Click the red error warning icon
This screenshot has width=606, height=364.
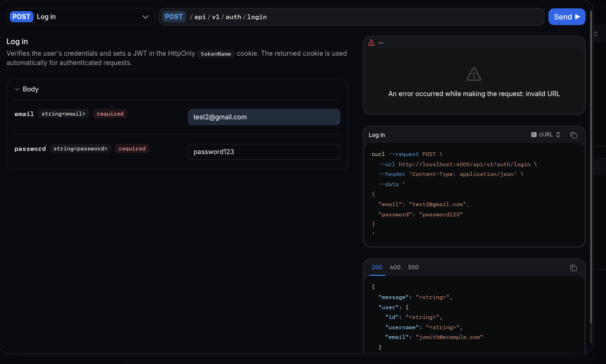coord(371,43)
